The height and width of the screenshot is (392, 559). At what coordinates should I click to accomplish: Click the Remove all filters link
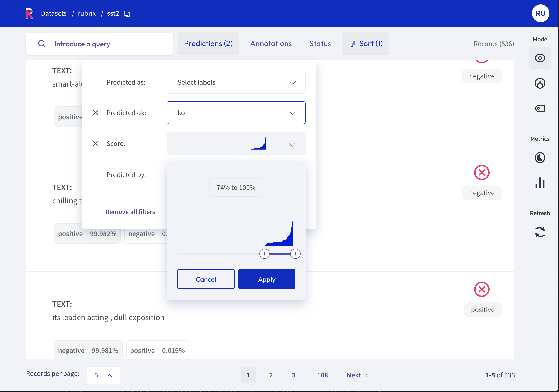pyautogui.click(x=130, y=212)
